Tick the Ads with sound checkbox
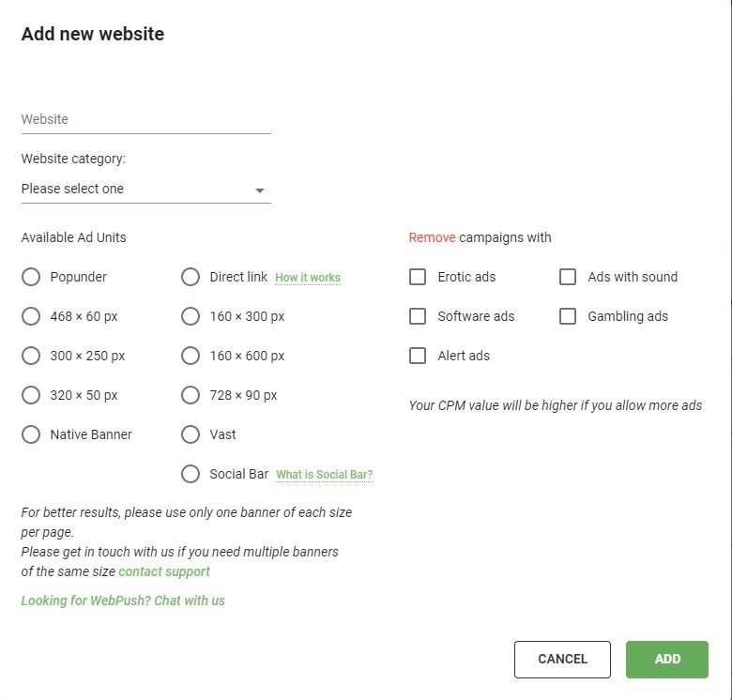 tap(568, 277)
